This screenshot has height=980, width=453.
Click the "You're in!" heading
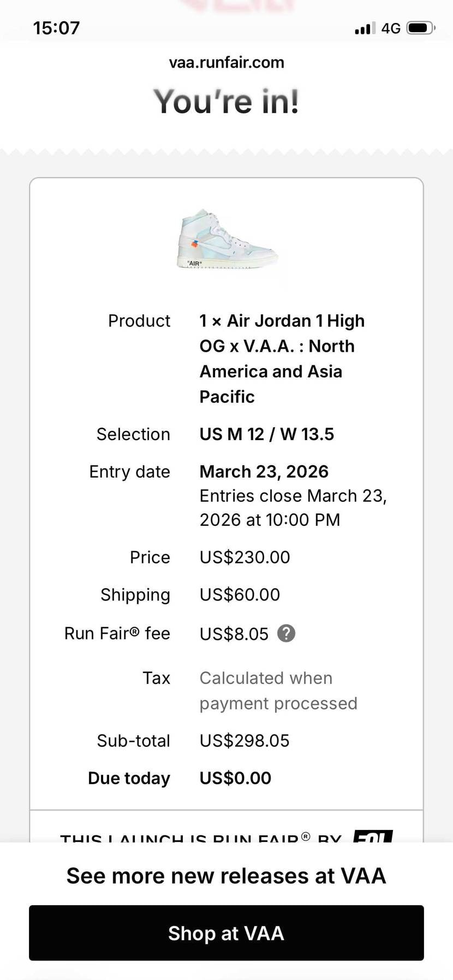point(226,102)
